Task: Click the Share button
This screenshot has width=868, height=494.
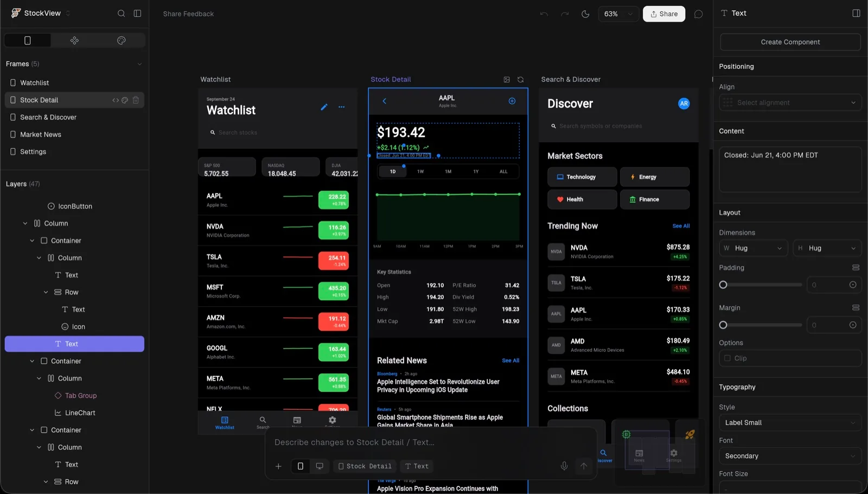Action: [664, 14]
